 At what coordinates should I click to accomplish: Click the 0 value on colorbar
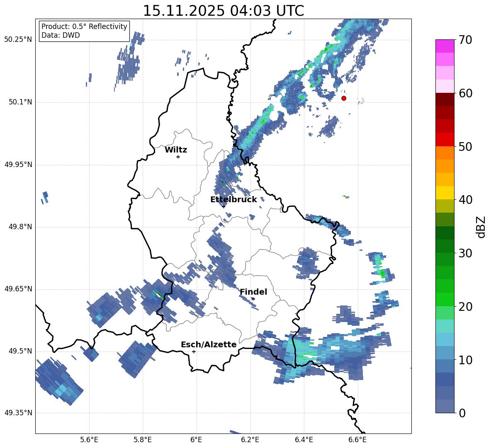pyautogui.click(x=462, y=413)
